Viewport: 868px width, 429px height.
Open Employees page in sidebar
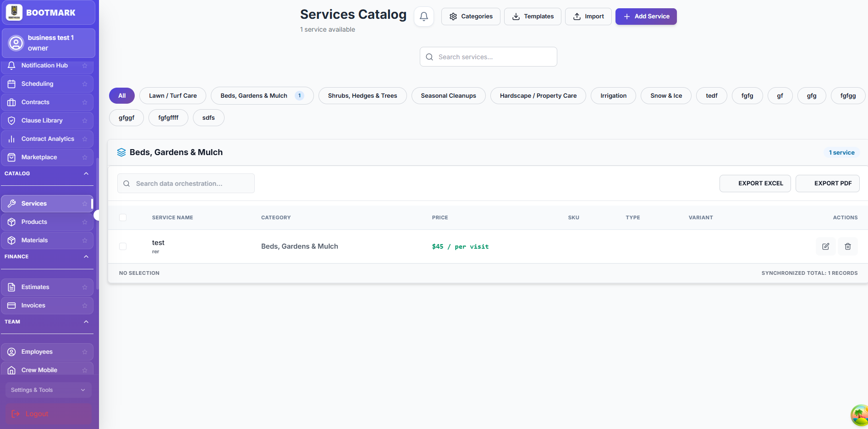pos(47,352)
